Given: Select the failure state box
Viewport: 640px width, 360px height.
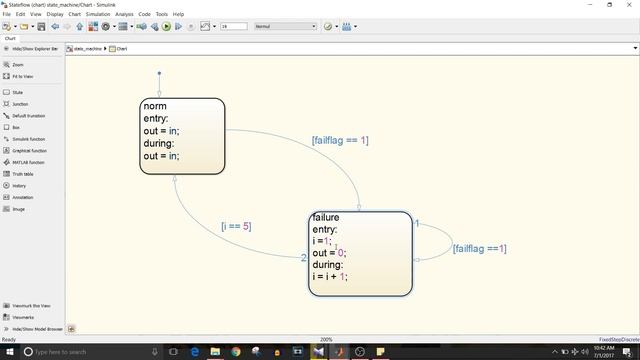Looking at the screenshot, I should tap(360, 254).
